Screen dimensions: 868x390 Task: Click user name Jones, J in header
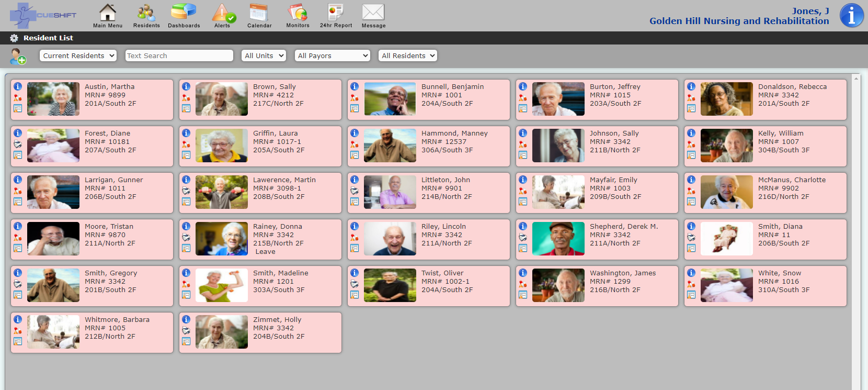(x=810, y=11)
